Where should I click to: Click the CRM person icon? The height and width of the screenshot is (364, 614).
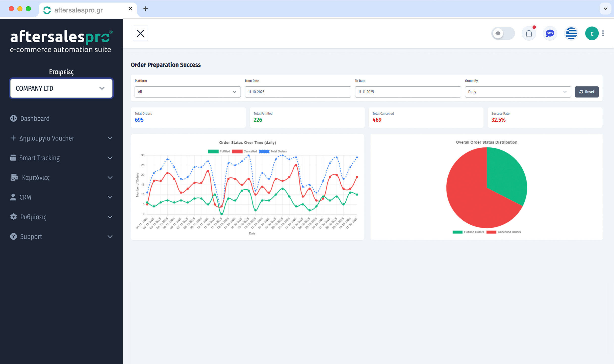pyautogui.click(x=13, y=197)
